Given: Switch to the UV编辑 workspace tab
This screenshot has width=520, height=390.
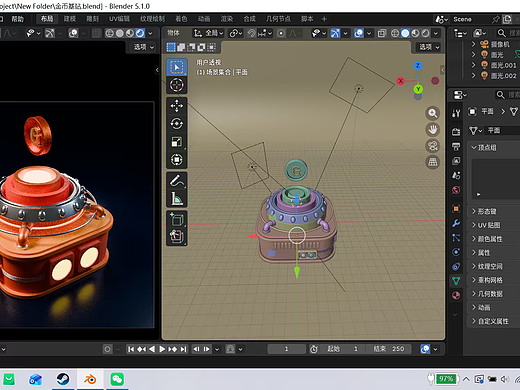Looking at the screenshot, I should (x=119, y=19).
